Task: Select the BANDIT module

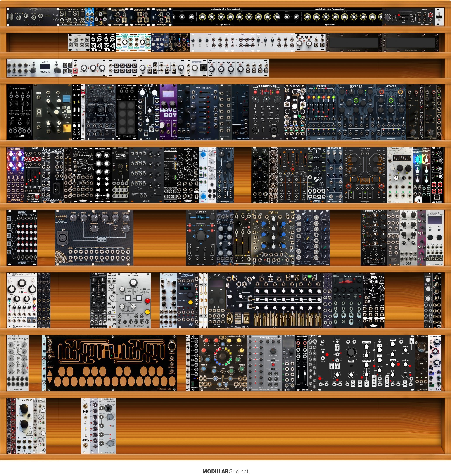Action: click(x=33, y=175)
